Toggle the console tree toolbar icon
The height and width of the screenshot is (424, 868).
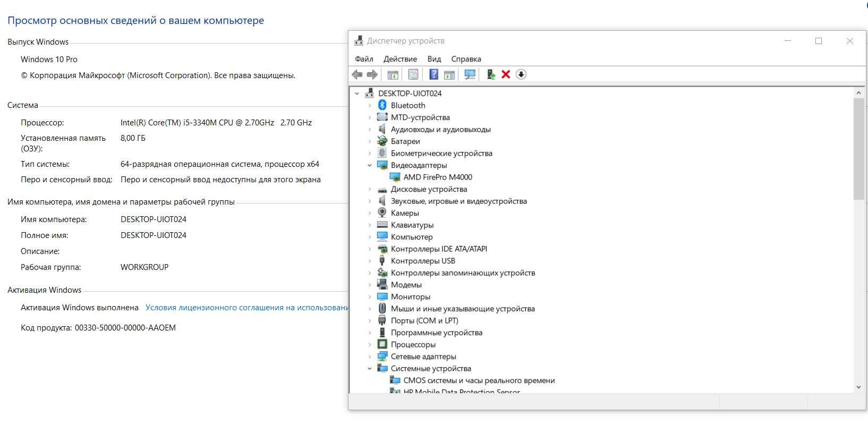click(393, 74)
